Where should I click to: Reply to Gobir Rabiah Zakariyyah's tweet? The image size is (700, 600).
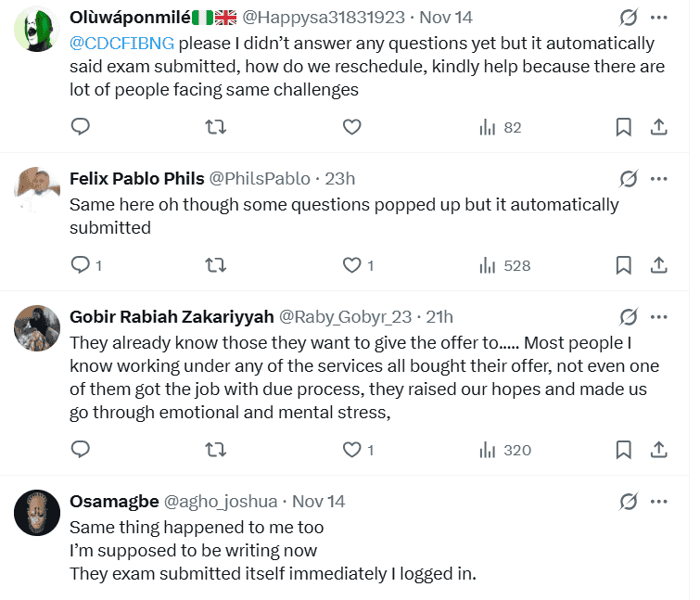point(81,450)
